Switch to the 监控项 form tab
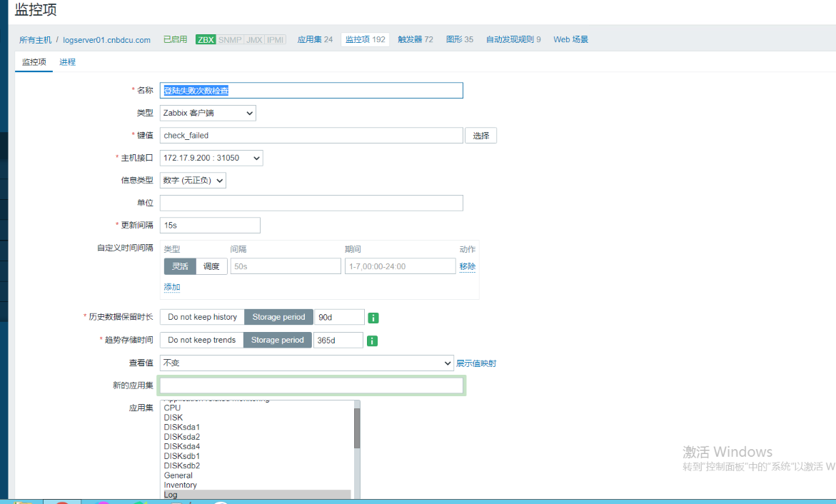 (x=34, y=62)
